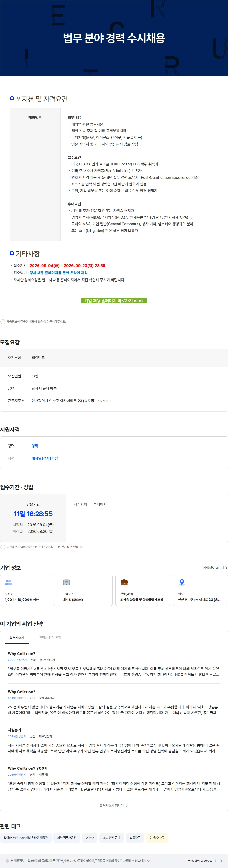This screenshot has width=228, height=868.
Task: Open the 지도보기 map link
Action: coord(103,401)
